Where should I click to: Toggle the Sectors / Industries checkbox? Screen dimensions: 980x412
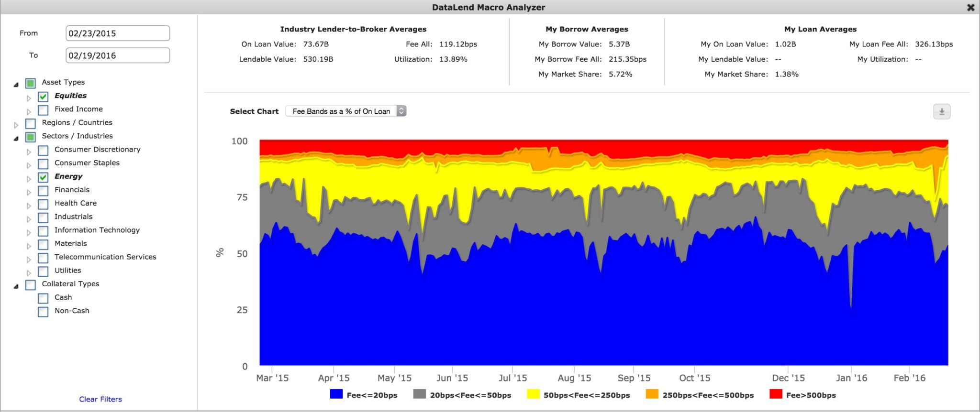(x=30, y=137)
